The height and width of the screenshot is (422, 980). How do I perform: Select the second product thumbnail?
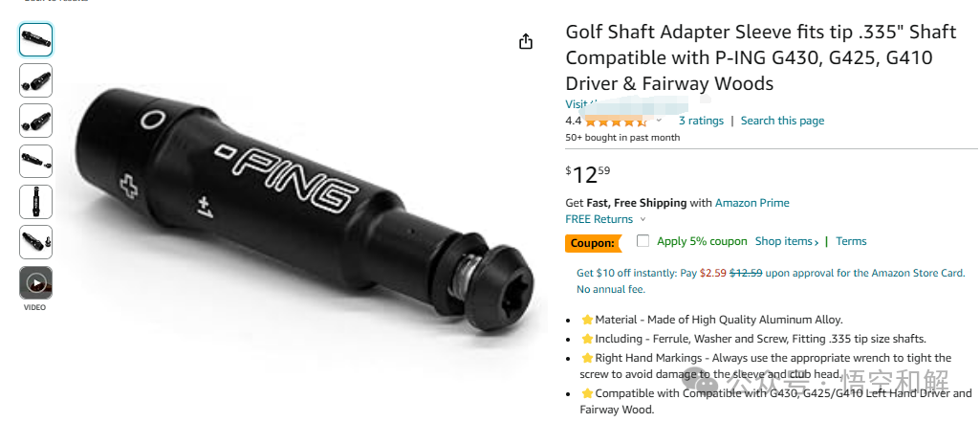35,80
